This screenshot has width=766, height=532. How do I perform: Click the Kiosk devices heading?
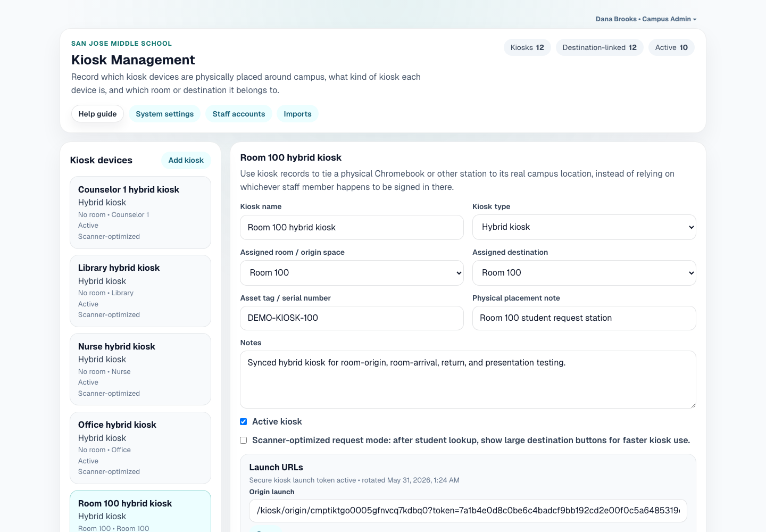[101, 160]
